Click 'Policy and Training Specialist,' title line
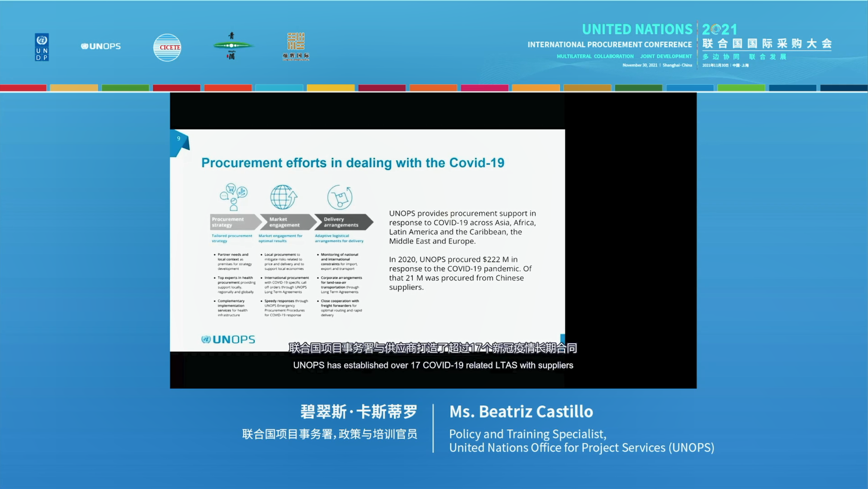The height and width of the screenshot is (489, 868). click(528, 434)
